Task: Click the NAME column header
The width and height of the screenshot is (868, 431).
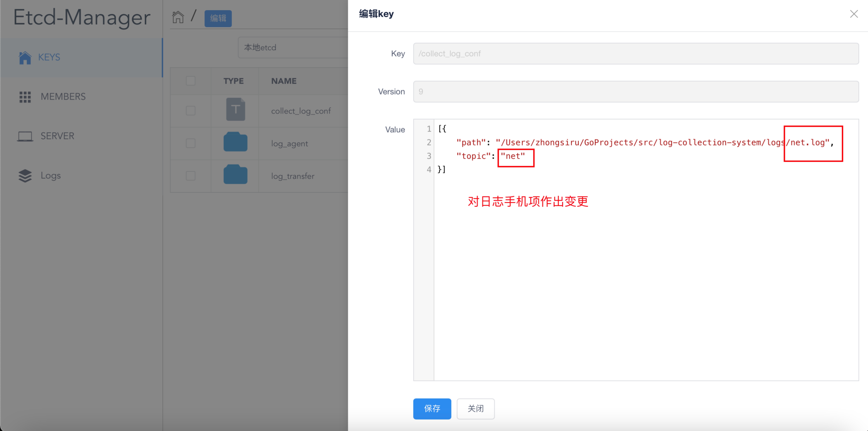Action: [284, 81]
